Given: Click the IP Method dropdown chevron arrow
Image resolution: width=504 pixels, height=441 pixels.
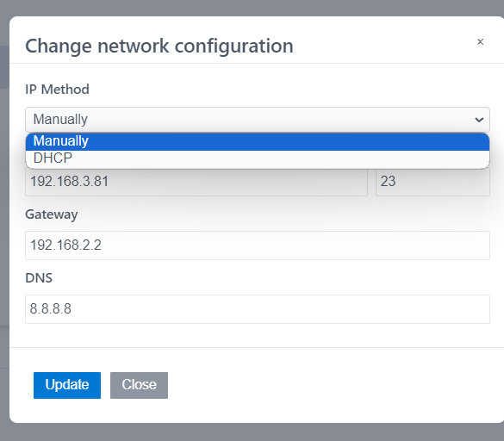Looking at the screenshot, I should coord(479,120).
